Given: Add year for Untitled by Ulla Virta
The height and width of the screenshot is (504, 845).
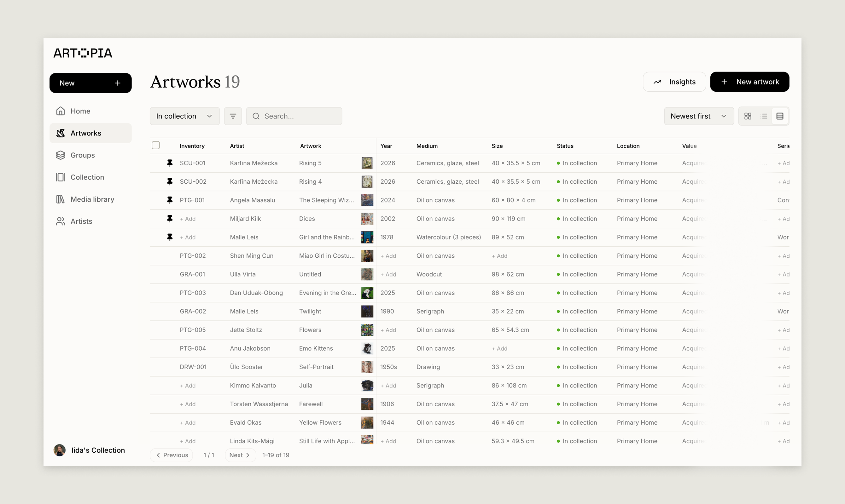Looking at the screenshot, I should click(x=388, y=274).
